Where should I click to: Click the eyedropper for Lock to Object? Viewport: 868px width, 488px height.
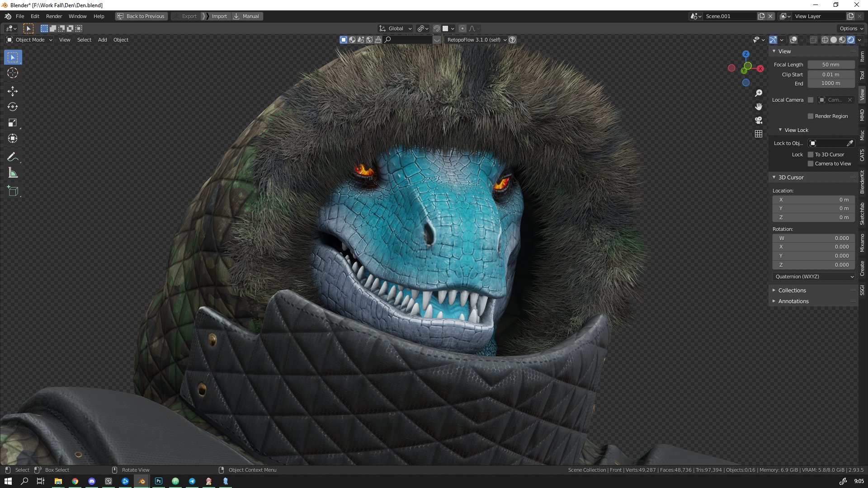(850, 143)
